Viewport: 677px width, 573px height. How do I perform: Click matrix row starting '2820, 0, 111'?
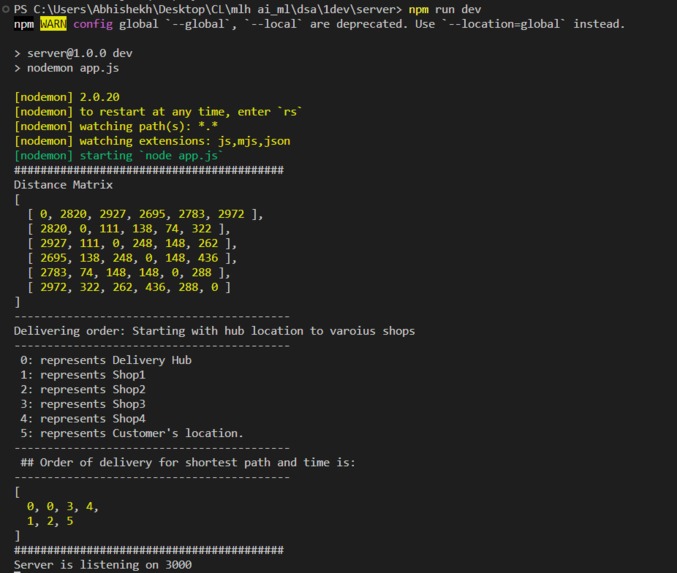pyautogui.click(x=129, y=229)
